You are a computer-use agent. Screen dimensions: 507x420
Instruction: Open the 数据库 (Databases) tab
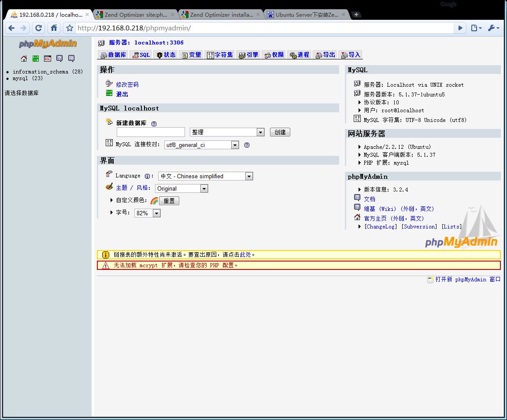point(113,55)
